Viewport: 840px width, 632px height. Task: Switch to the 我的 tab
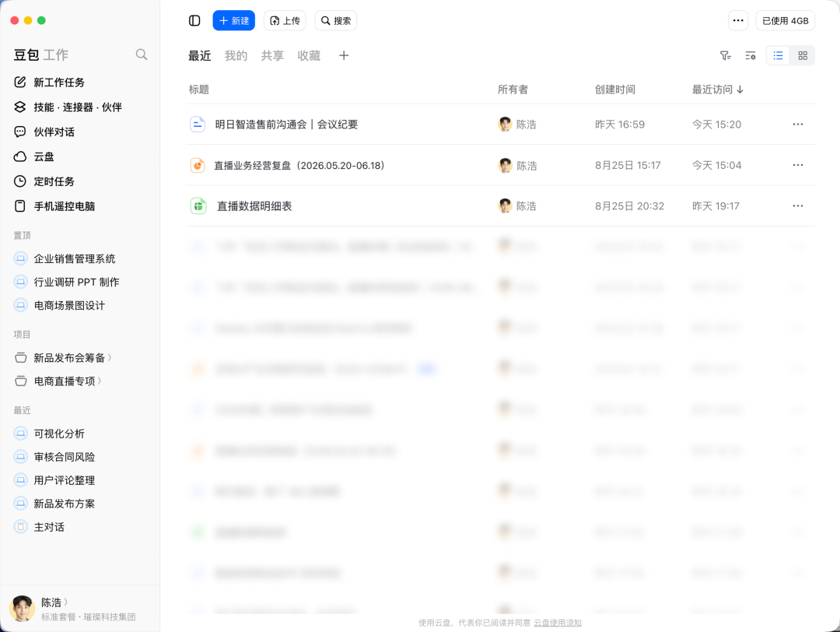pyautogui.click(x=236, y=56)
